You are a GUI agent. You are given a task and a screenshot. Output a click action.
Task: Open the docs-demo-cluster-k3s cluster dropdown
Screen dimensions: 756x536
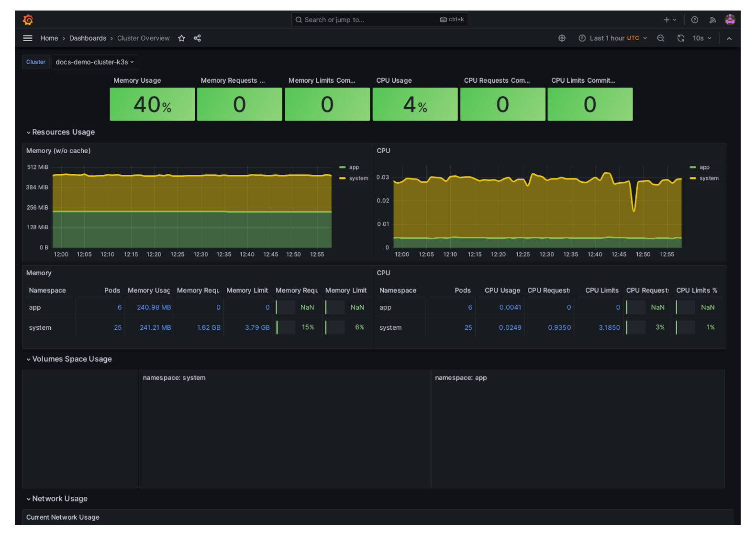coord(95,62)
